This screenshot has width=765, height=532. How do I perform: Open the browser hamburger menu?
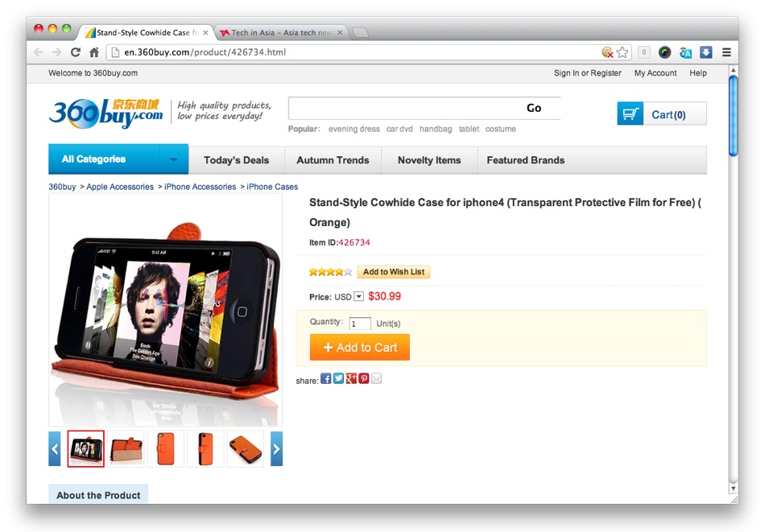pos(726,52)
